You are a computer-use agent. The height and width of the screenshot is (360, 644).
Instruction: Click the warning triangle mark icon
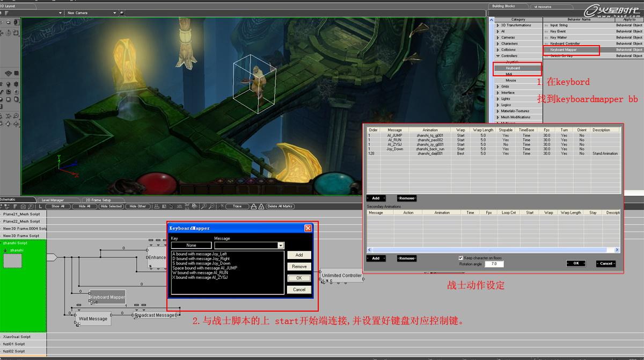261,206
